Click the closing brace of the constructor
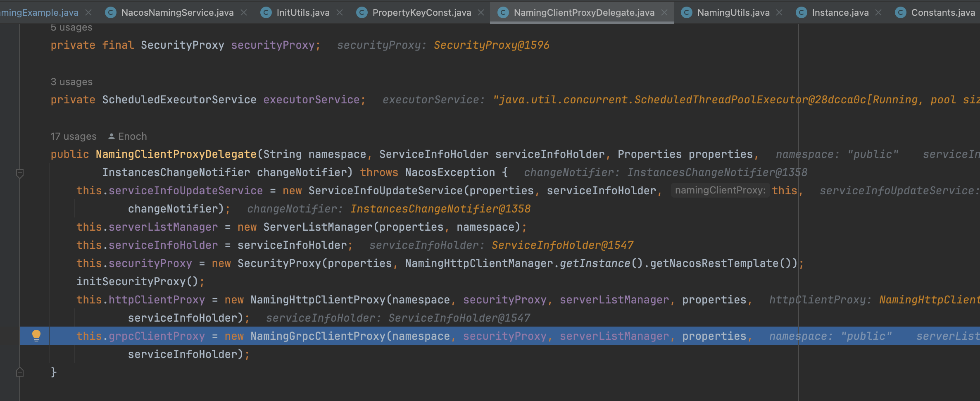Viewport: 980px width, 401px height. click(54, 372)
